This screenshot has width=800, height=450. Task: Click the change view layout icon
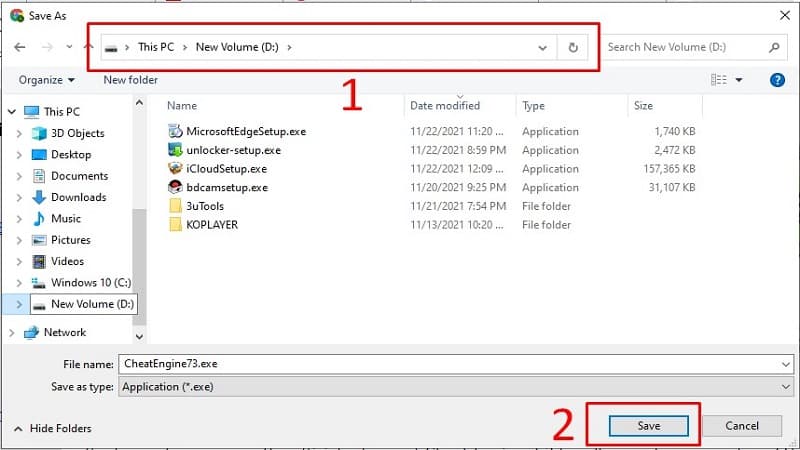point(718,80)
